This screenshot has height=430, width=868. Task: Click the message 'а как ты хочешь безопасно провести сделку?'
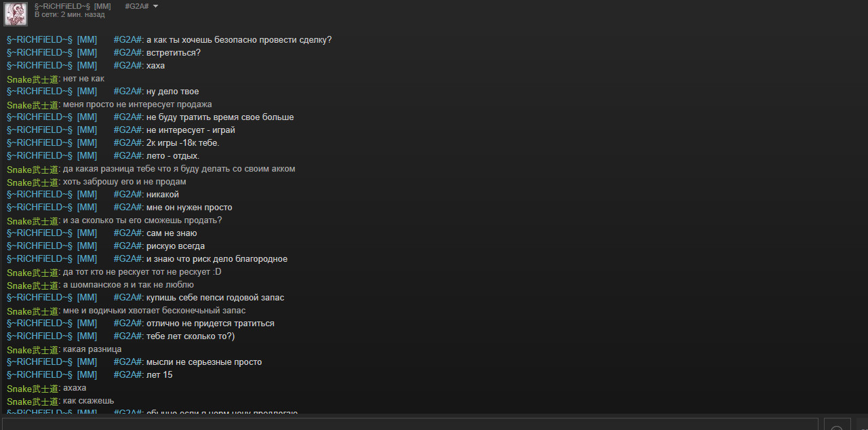(x=239, y=40)
